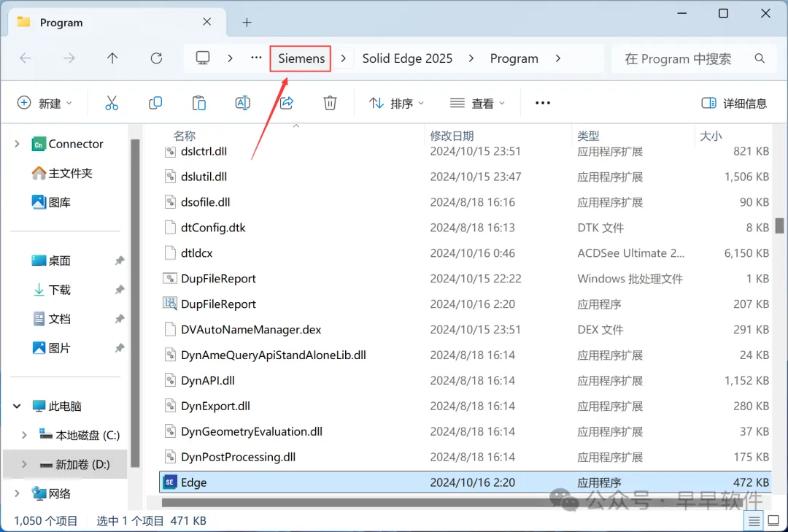Switch to large thumbnails view icon

(x=774, y=520)
